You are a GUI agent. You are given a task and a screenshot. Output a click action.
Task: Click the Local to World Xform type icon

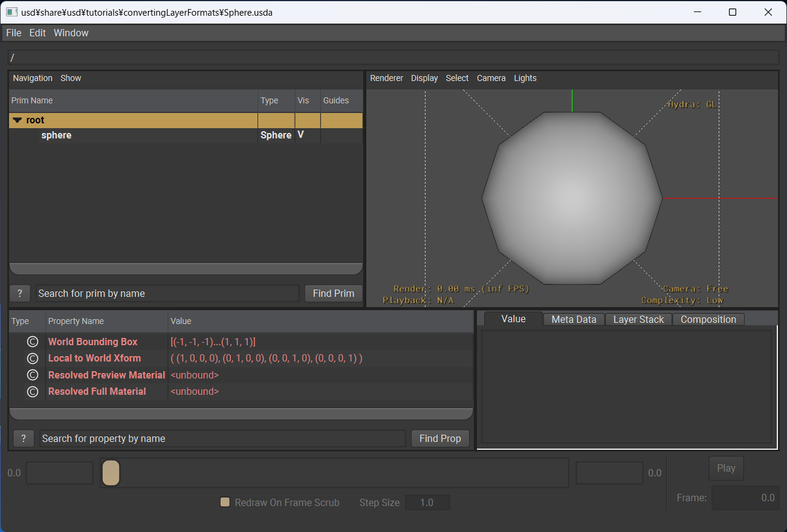(x=33, y=358)
